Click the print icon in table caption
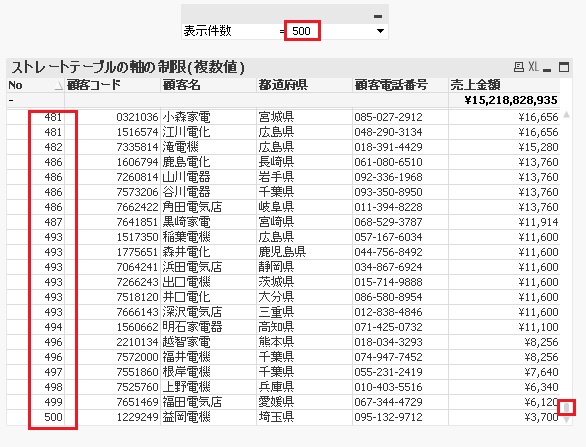Viewport: 586px width, 447px height. coord(519,67)
